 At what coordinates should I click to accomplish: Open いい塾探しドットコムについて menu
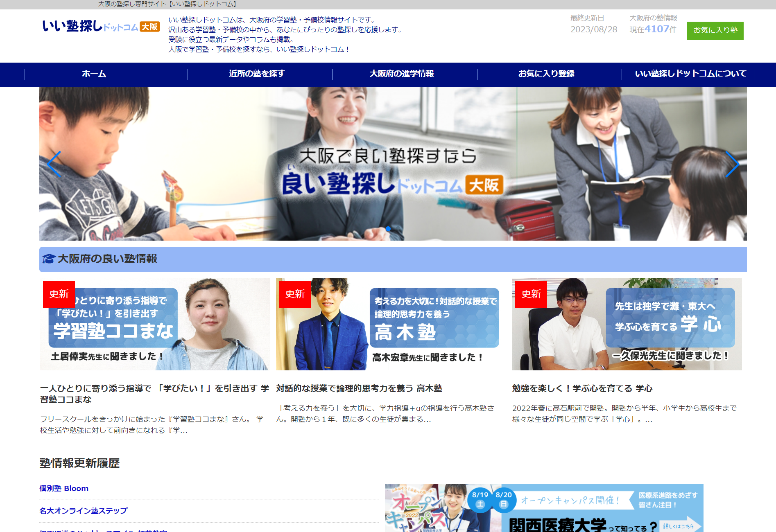click(690, 74)
